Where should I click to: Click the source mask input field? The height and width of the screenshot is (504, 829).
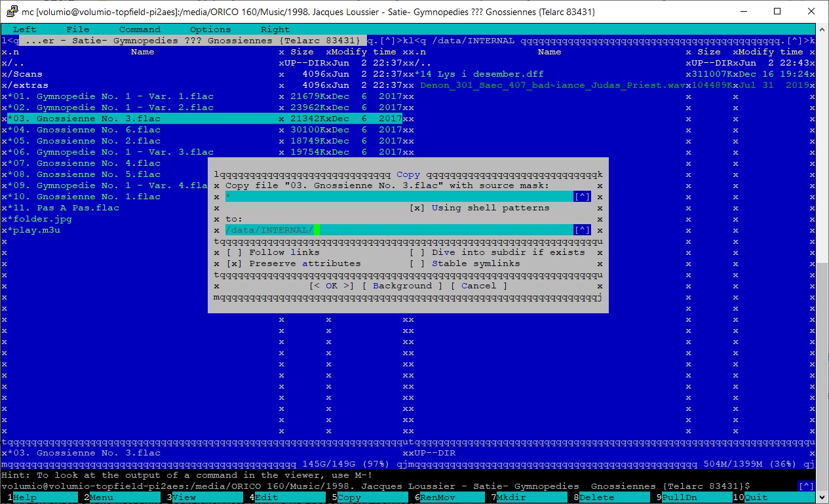[399, 197]
